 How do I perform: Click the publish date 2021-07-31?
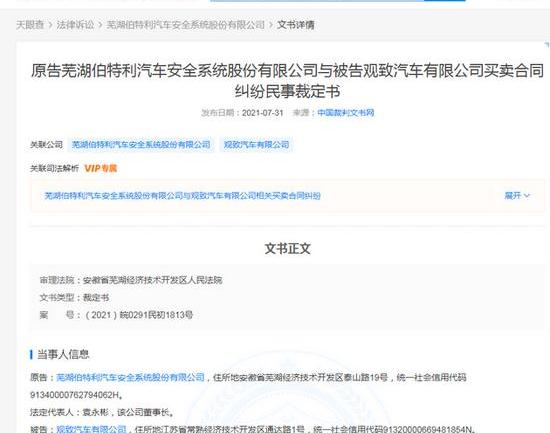tap(262, 113)
